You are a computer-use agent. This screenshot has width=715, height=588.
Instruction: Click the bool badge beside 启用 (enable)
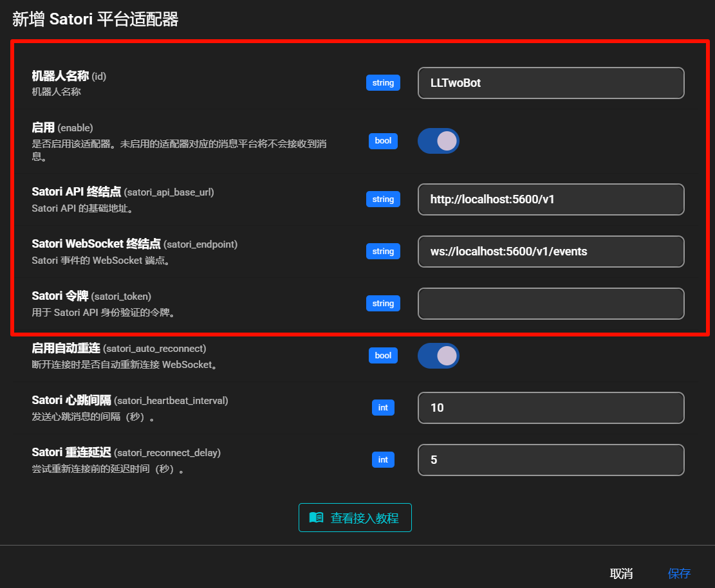383,141
